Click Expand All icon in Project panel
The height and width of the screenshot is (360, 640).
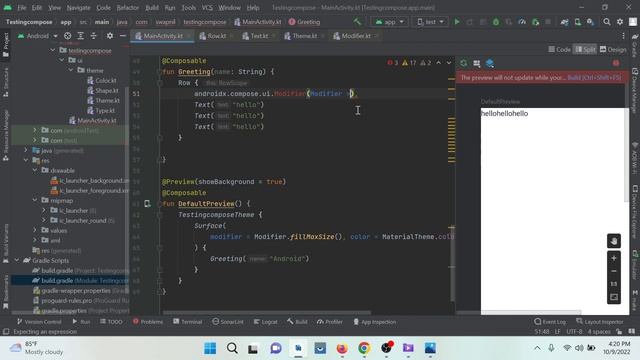81,36
